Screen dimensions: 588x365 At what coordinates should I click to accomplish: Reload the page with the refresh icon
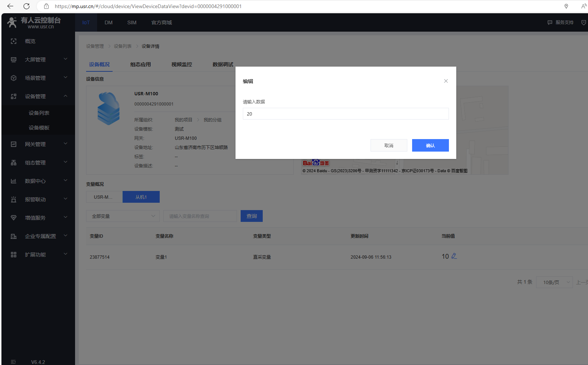26,6
